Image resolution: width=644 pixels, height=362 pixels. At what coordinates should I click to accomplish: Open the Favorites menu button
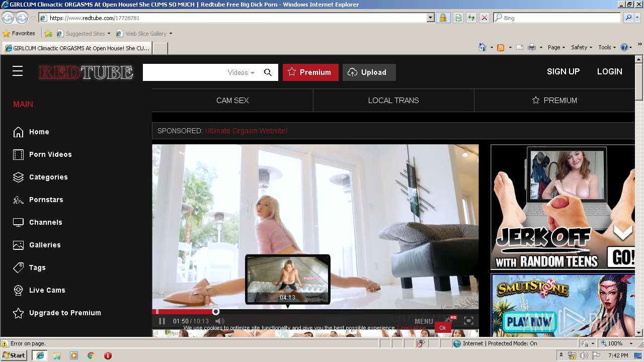19,34
